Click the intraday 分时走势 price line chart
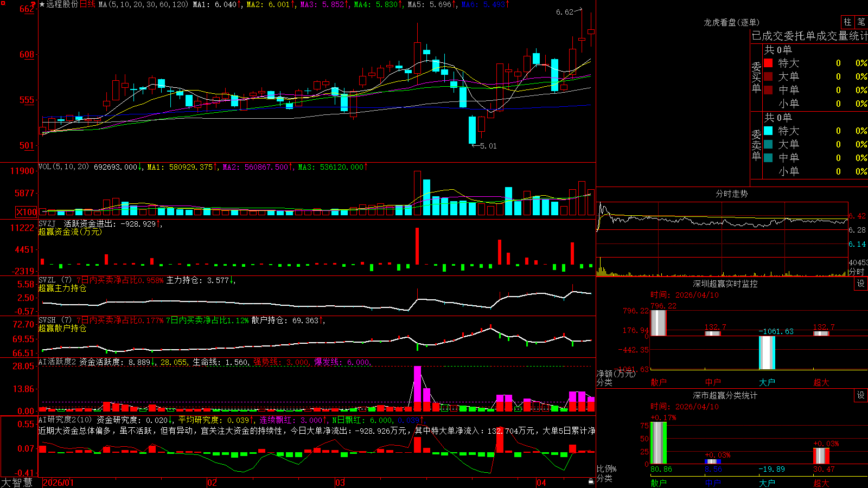 pos(722,229)
